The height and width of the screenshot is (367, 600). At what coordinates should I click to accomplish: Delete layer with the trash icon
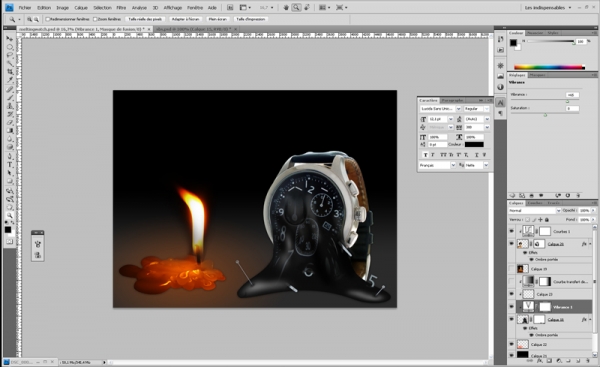pos(587,361)
